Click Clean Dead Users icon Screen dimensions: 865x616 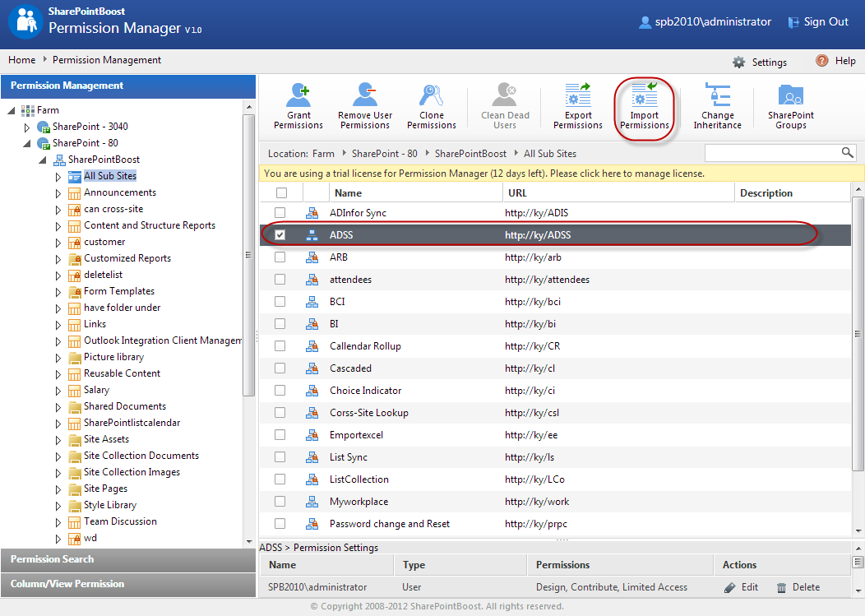[505, 95]
